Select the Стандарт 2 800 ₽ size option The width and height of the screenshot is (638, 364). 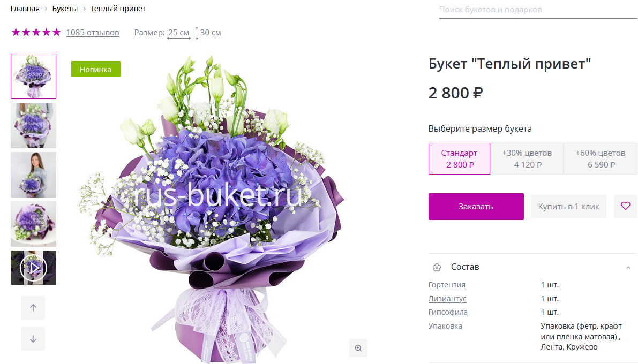[x=459, y=158]
